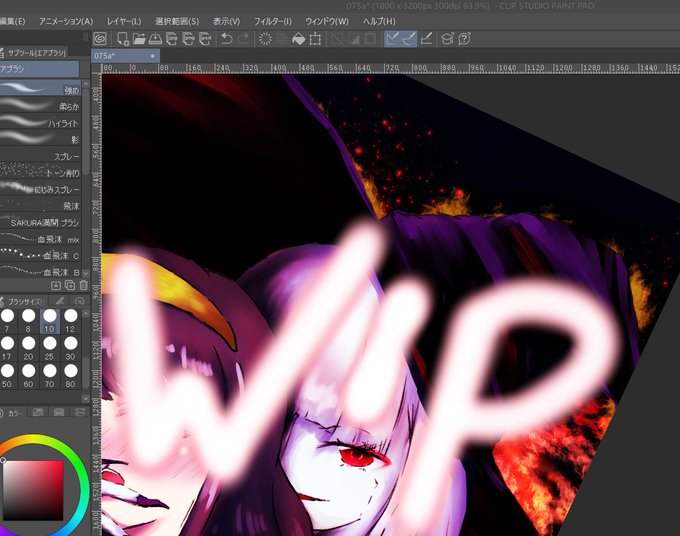Select the SAKURA満開 ブラシ sub tool
This screenshot has width=680, height=536.
[40, 222]
